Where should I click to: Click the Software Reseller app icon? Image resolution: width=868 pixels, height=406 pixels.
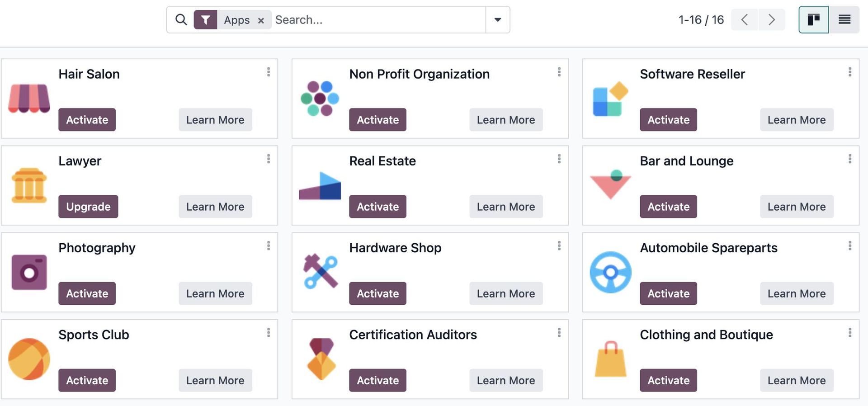pyautogui.click(x=610, y=98)
